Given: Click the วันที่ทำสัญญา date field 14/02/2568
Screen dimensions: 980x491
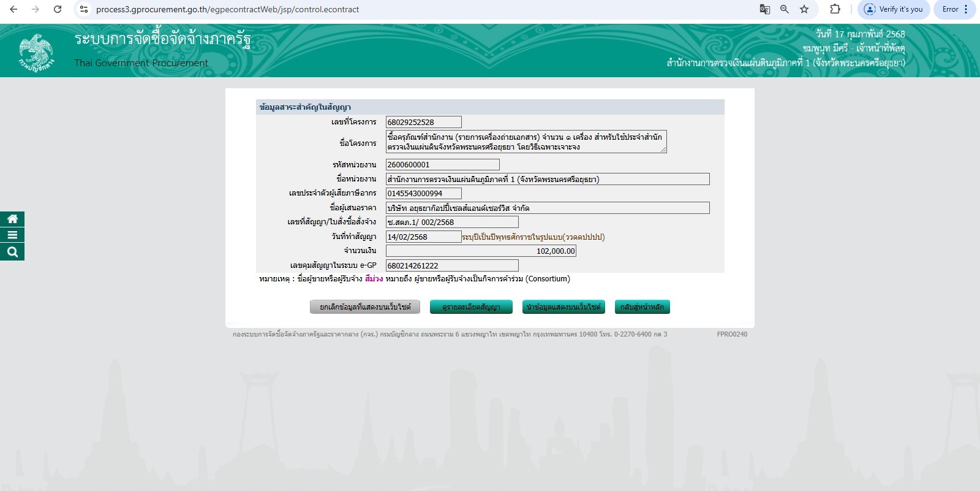Looking at the screenshot, I should (x=423, y=237).
